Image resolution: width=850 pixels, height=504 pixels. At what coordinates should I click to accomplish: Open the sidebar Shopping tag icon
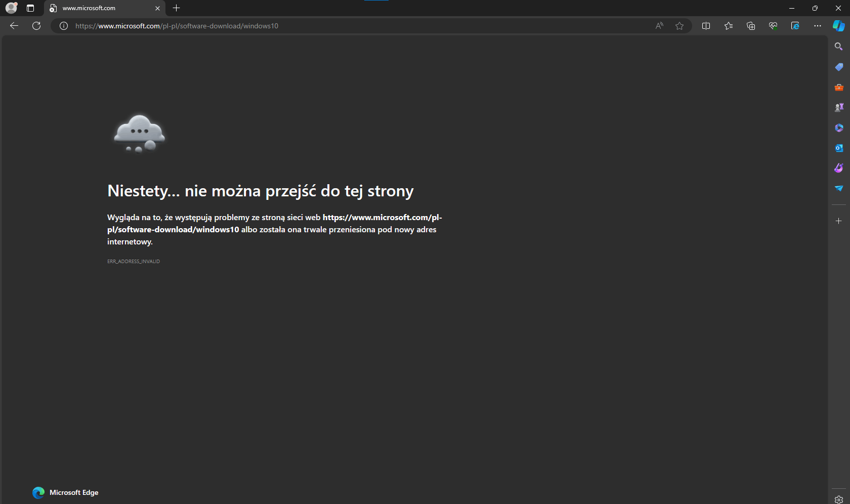pyautogui.click(x=839, y=67)
